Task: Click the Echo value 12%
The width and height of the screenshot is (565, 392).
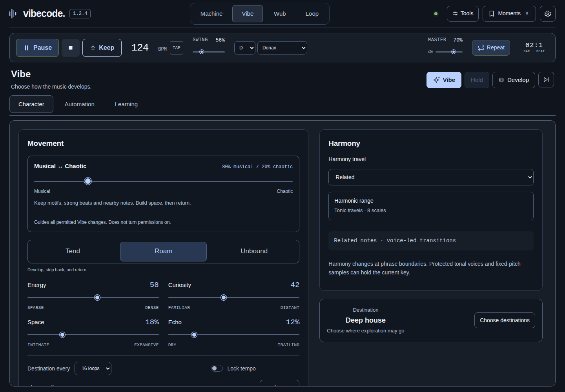Action: click(293, 322)
